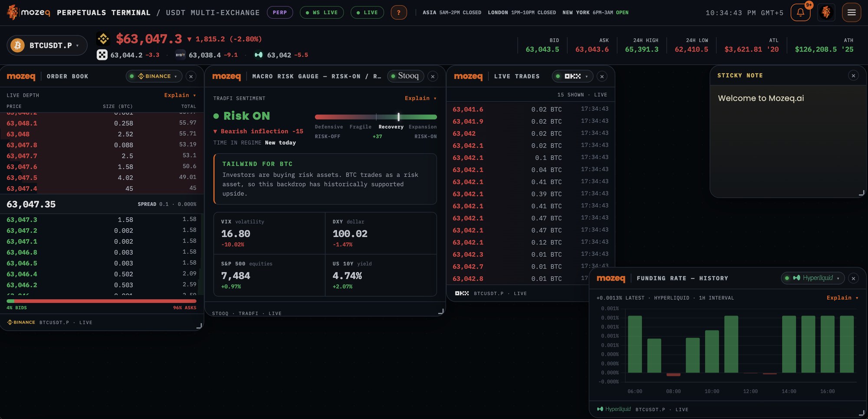Image resolution: width=868 pixels, height=419 pixels.
Task: Click the risk-off to risk-on gauge bar
Action: point(376,117)
